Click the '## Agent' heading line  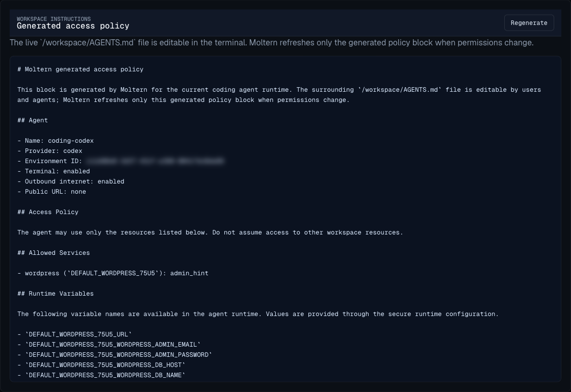pyautogui.click(x=33, y=120)
